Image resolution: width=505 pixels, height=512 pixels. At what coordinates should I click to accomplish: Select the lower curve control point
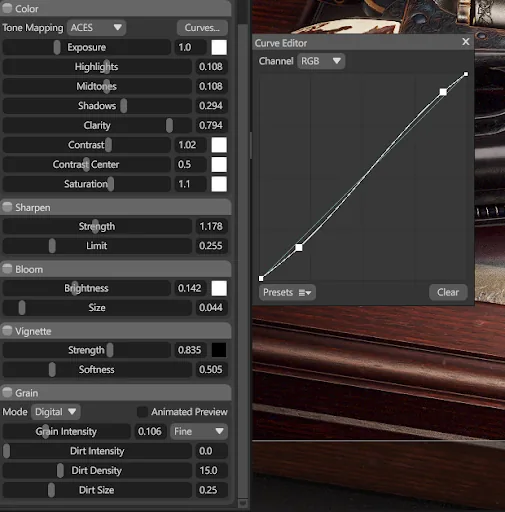[x=299, y=247]
